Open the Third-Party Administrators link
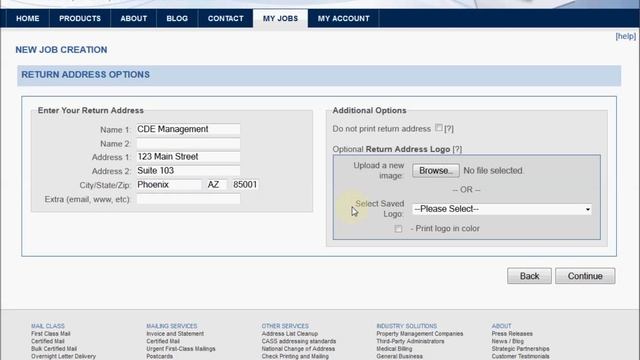The width and height of the screenshot is (640, 360). pos(410,341)
